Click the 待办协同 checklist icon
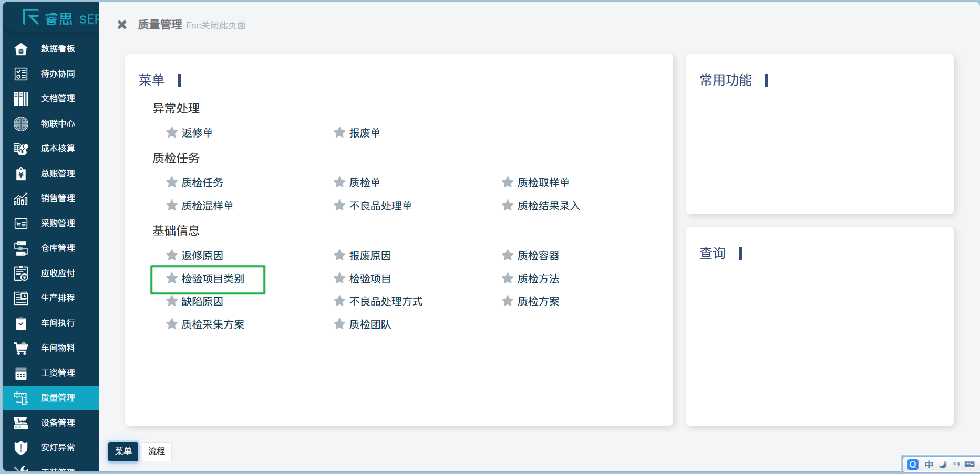The height and width of the screenshot is (474, 980). click(21, 74)
